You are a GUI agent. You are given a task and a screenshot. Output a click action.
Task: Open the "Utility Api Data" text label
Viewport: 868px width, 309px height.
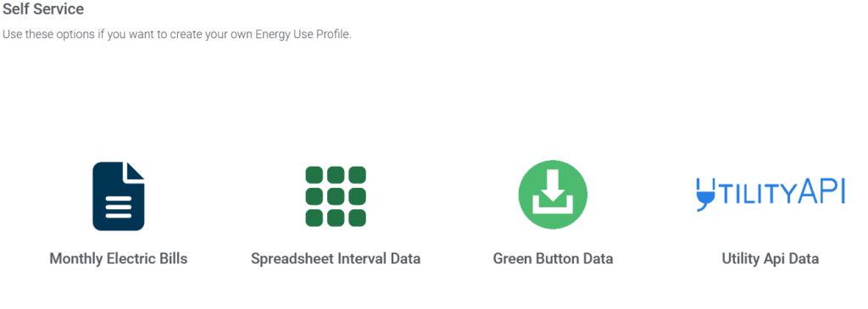pyautogui.click(x=770, y=259)
